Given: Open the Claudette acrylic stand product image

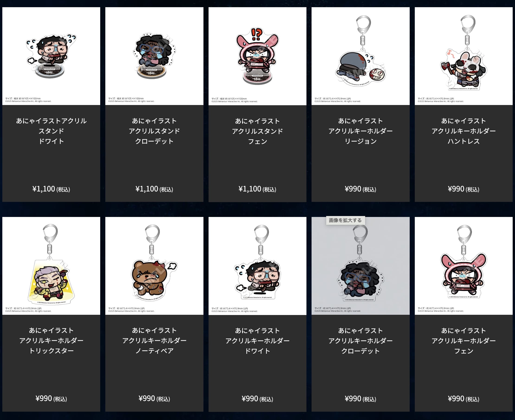Looking at the screenshot, I should coord(154,56).
